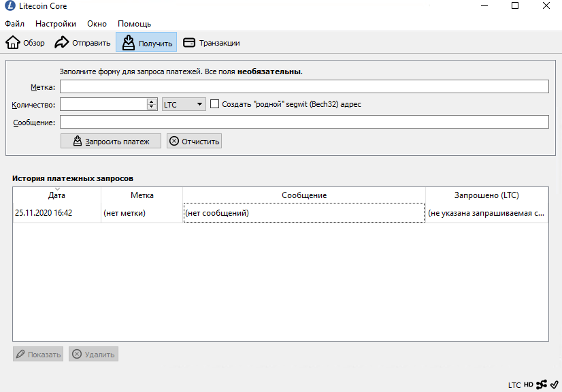Screen dimensions: 562x392
Task: Open the Файл menu
Action: tap(14, 24)
